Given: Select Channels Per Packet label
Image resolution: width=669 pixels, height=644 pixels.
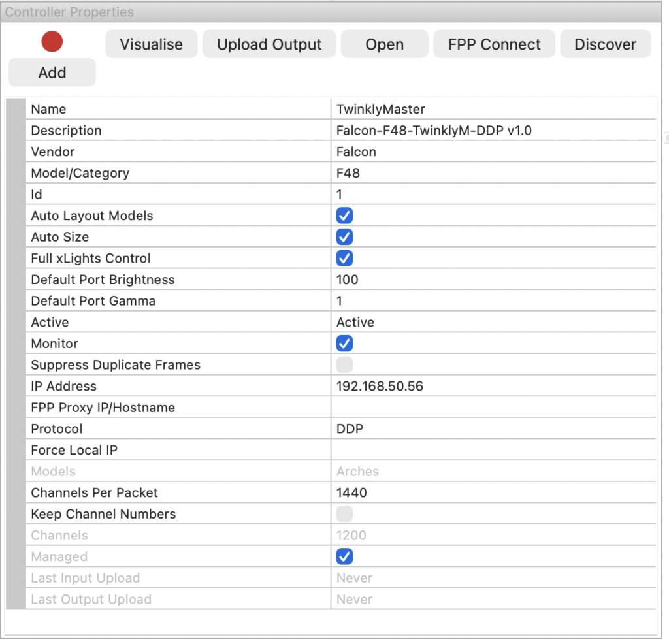Looking at the screenshot, I should [x=94, y=493].
